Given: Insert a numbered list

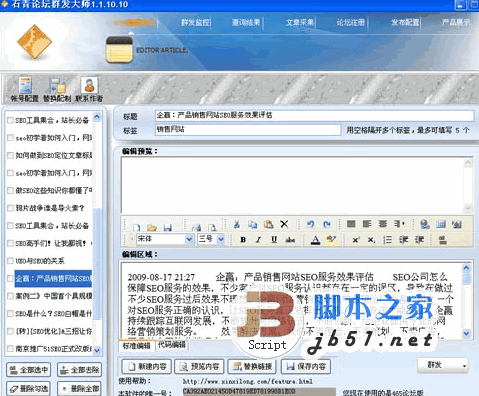Looking at the screenshot, I should click(387, 240).
